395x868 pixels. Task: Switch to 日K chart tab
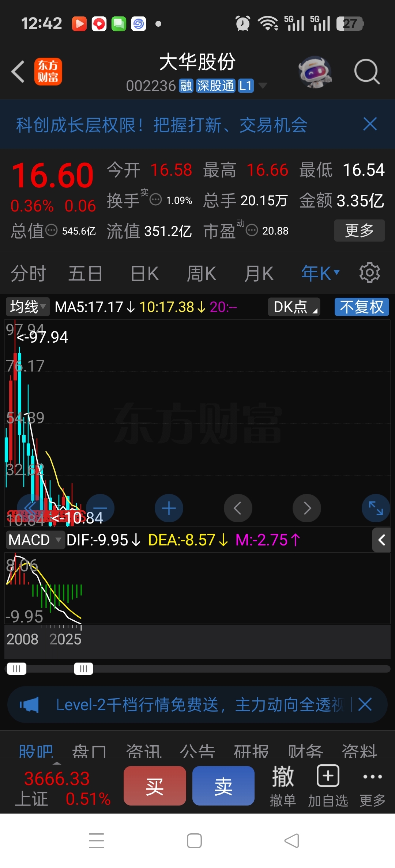(x=144, y=273)
